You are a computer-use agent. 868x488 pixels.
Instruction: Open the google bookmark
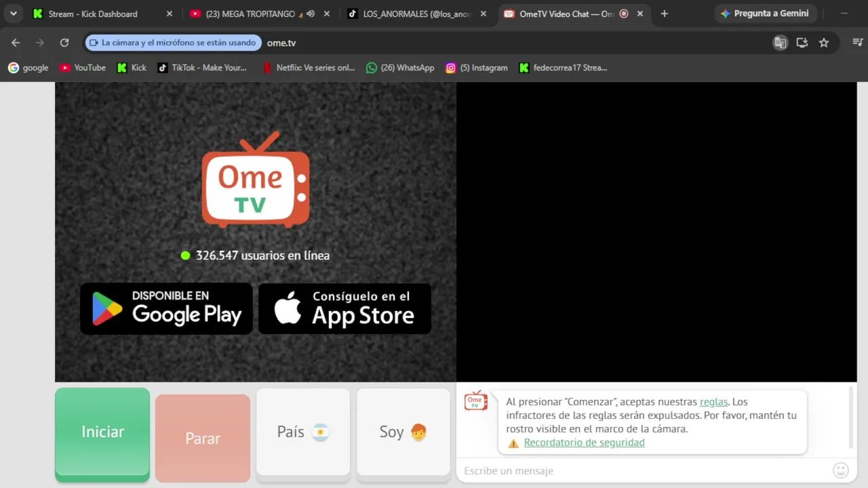(28, 68)
